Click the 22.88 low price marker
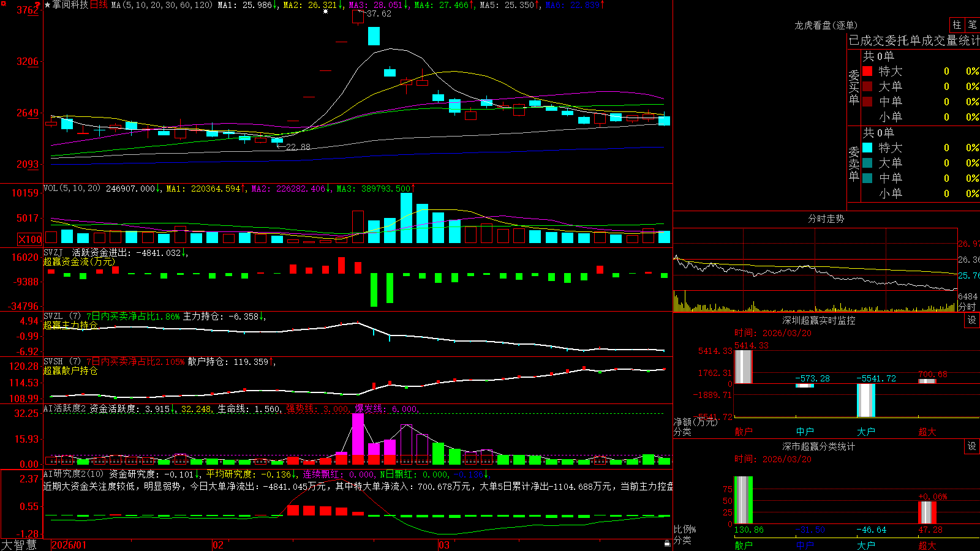Viewport: 980px width, 551px height. click(x=298, y=147)
